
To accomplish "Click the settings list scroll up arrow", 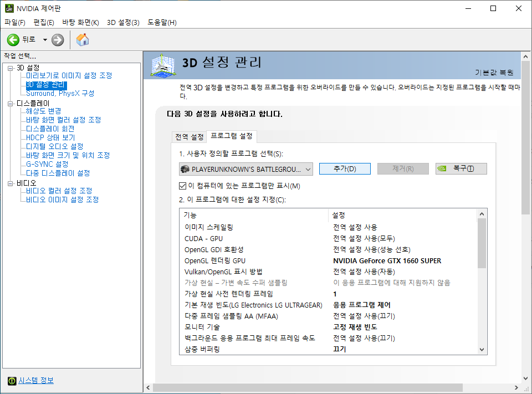I will pyautogui.click(x=482, y=214).
